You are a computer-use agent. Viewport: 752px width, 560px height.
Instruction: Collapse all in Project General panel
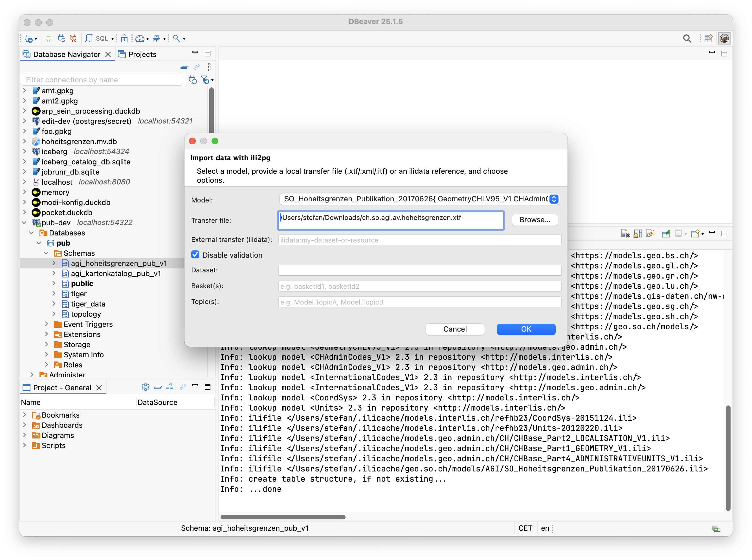[158, 387]
